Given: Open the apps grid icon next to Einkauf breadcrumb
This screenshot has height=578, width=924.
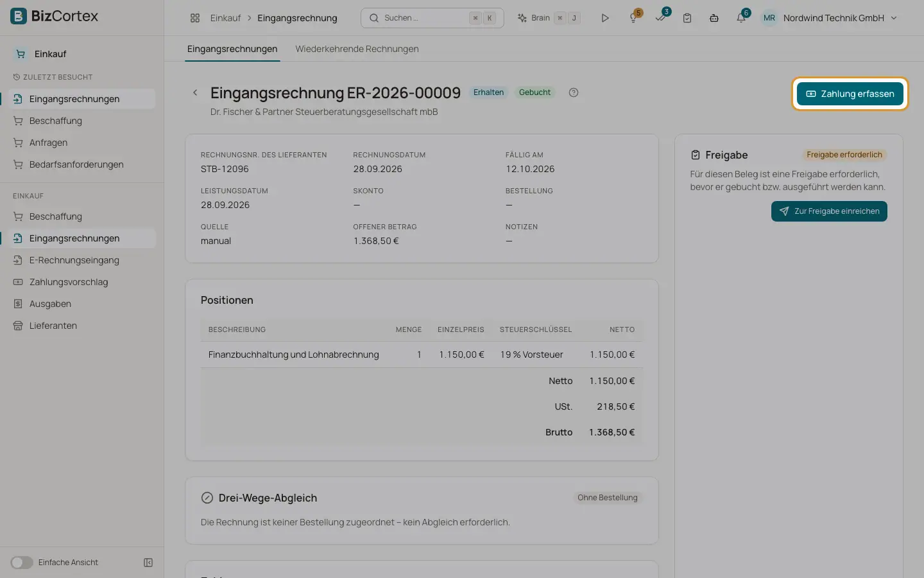Looking at the screenshot, I should [x=195, y=18].
